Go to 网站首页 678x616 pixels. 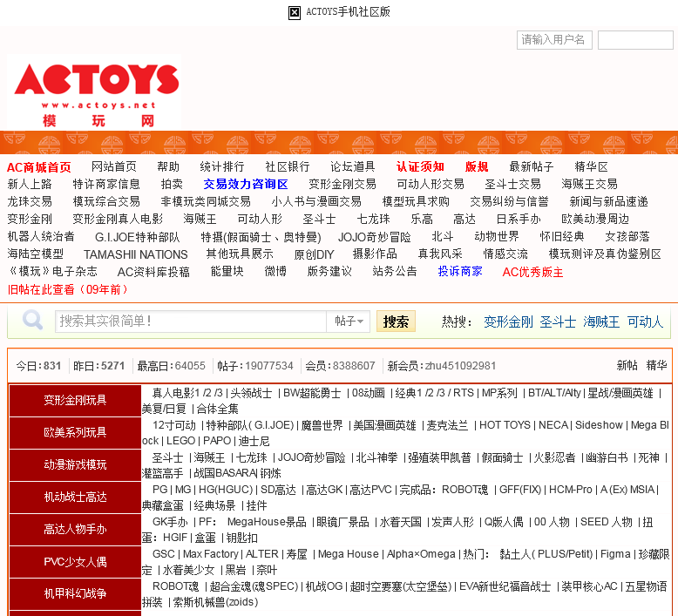[x=114, y=167]
